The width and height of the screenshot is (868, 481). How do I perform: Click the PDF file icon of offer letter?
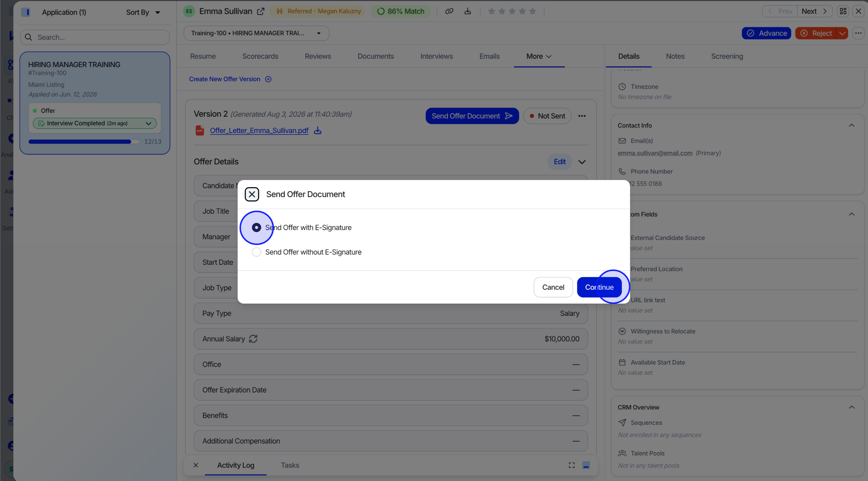click(200, 130)
